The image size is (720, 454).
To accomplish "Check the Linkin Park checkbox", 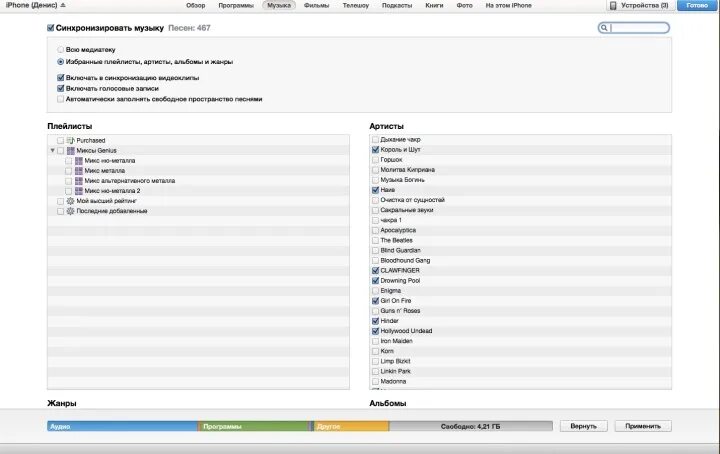I will click(375, 371).
